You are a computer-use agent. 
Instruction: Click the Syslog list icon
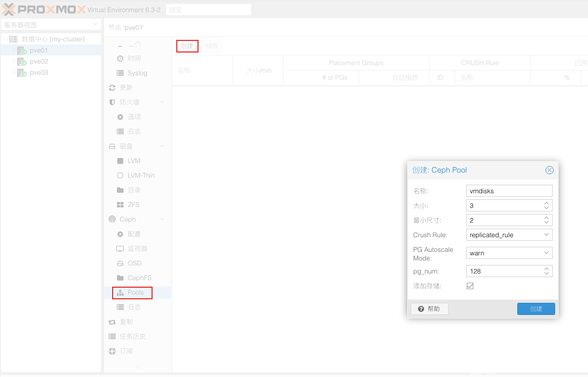(120, 73)
